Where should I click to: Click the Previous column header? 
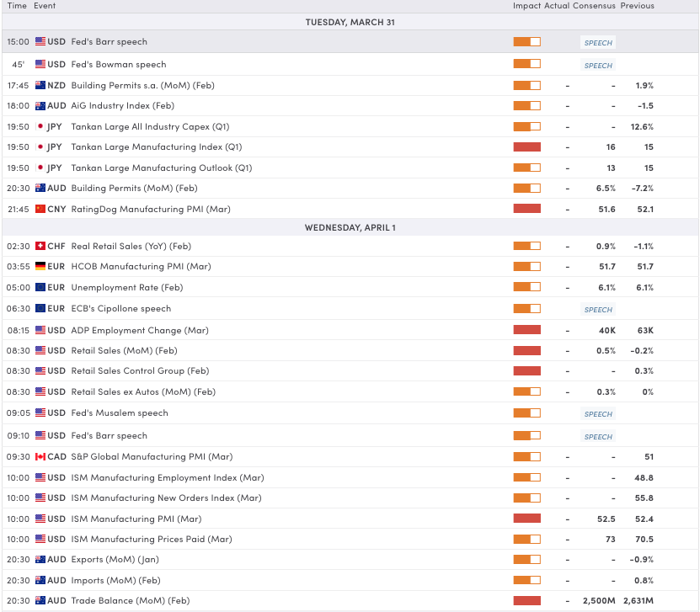(x=637, y=6)
